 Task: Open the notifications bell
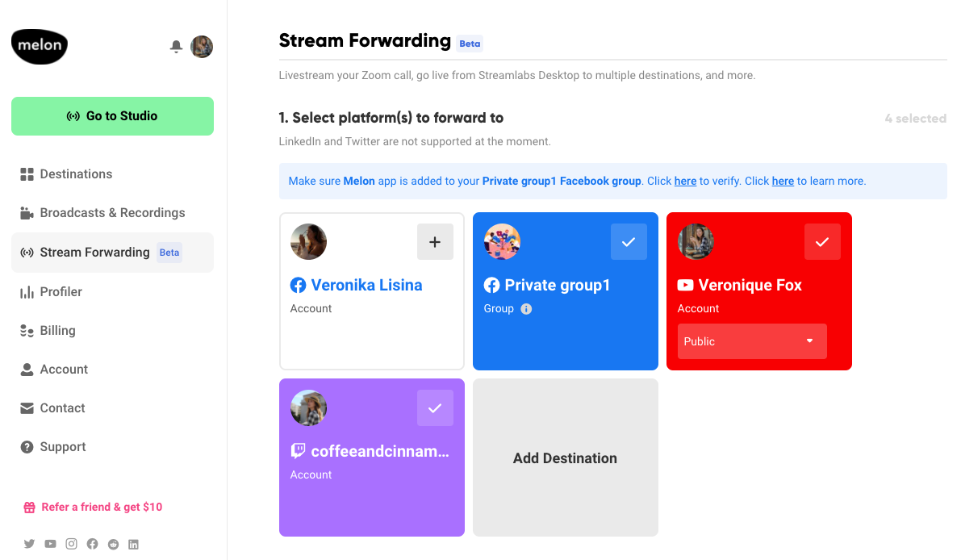(x=176, y=47)
